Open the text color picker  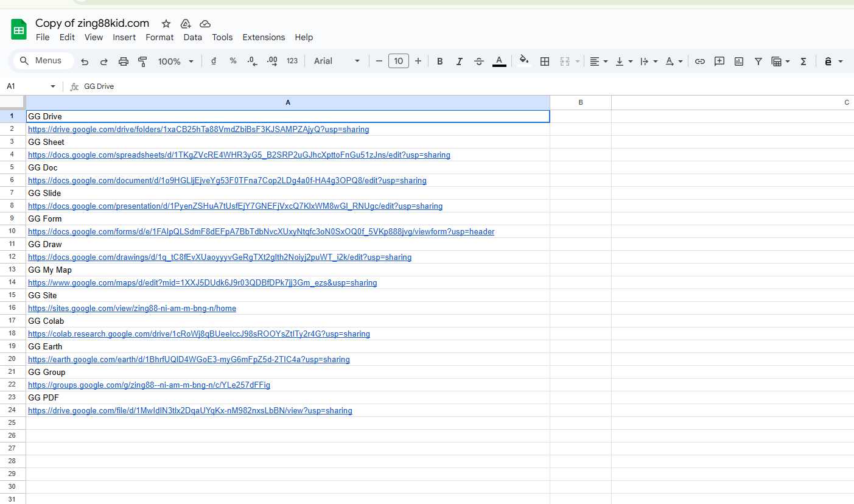pos(499,61)
